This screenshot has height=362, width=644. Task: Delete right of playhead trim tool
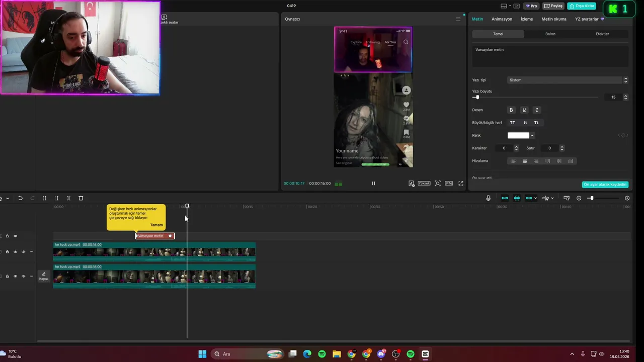(x=68, y=198)
